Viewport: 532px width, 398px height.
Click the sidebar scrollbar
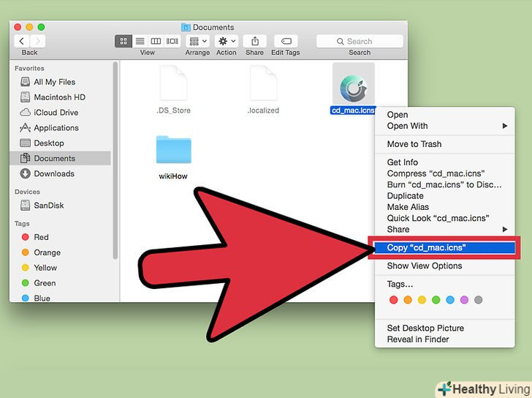pyautogui.click(x=115, y=160)
